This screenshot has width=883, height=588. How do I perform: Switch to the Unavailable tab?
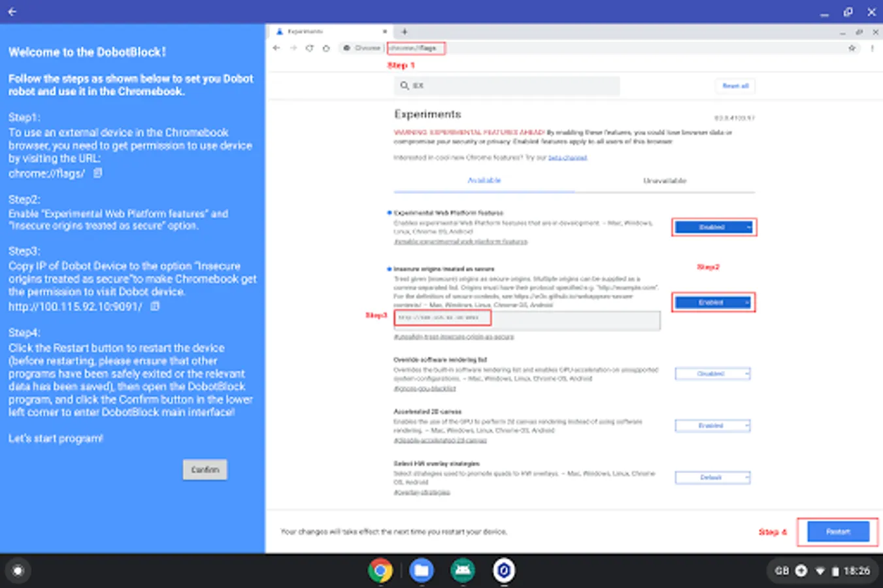(665, 180)
